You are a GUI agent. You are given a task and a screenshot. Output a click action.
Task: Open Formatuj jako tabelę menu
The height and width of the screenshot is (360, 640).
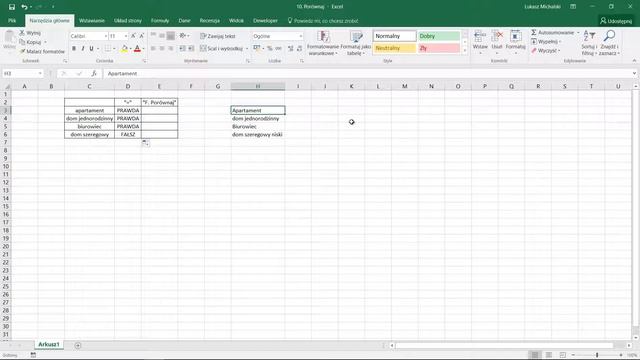[x=356, y=43]
